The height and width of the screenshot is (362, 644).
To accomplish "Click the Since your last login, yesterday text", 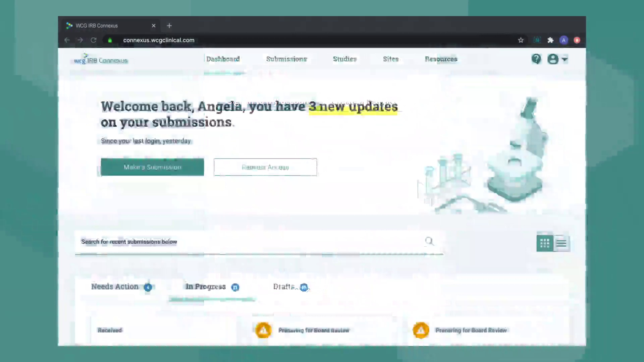I will (146, 141).
